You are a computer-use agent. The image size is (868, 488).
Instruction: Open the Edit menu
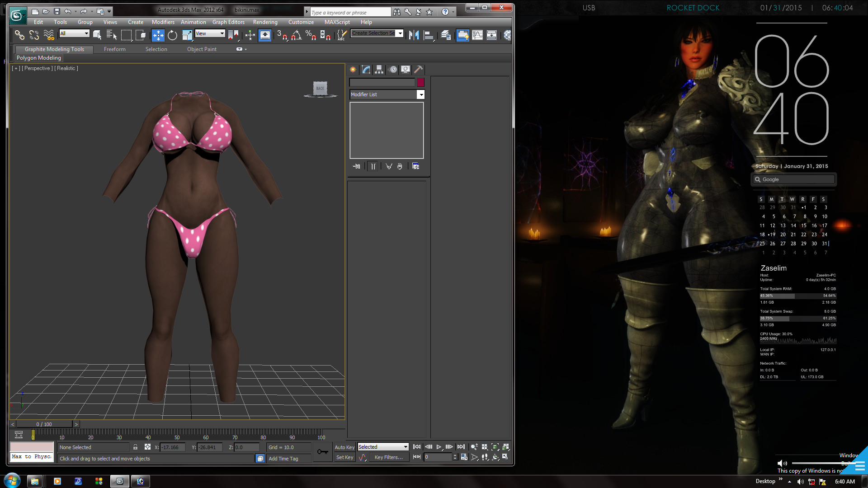pyautogui.click(x=38, y=22)
